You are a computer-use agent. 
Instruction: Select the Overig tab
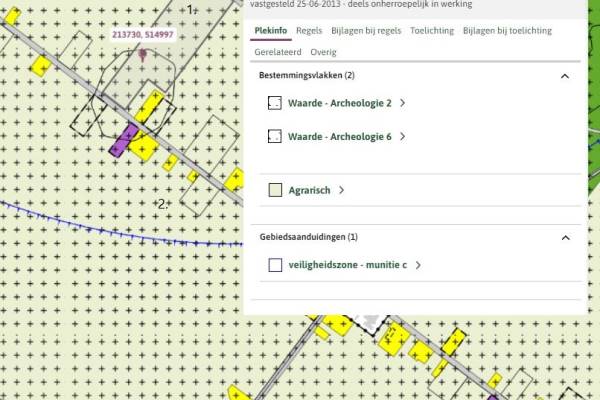pyautogui.click(x=323, y=52)
